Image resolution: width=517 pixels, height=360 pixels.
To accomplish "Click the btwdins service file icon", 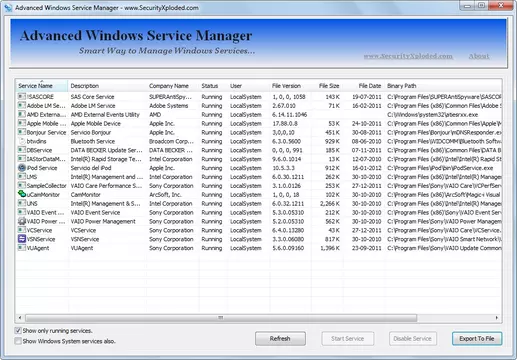I will [x=22, y=141].
